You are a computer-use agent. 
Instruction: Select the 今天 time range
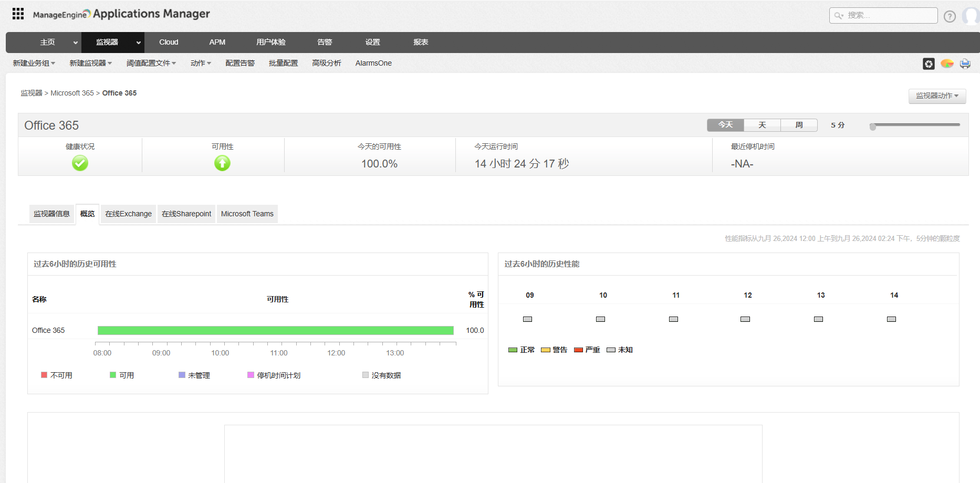[x=725, y=125]
